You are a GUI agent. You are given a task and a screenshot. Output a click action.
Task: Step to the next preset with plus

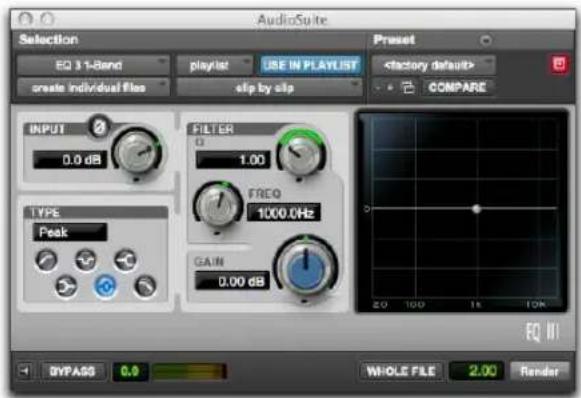[390, 88]
